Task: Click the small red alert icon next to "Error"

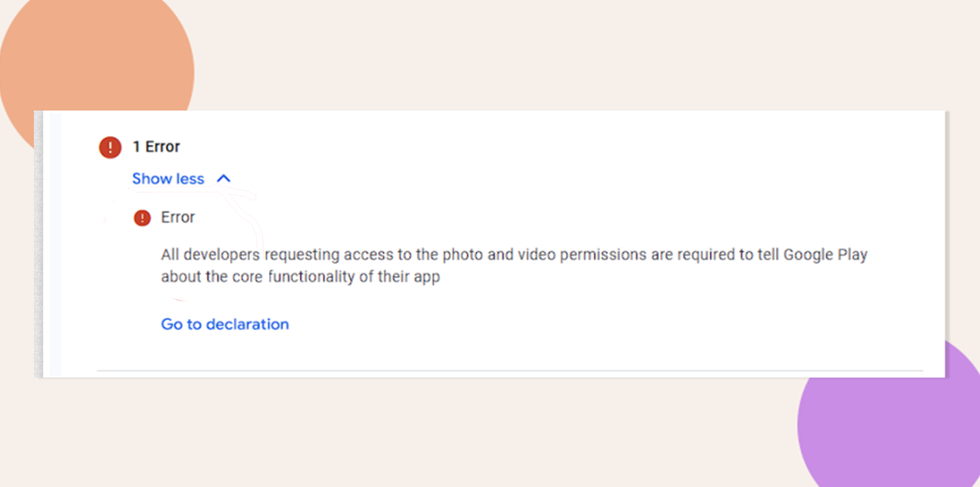Action: 142,218
